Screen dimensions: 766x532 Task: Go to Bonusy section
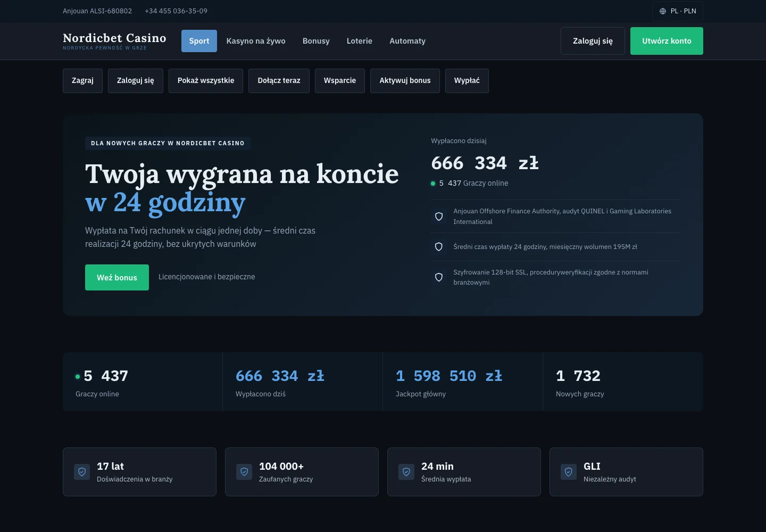point(316,41)
